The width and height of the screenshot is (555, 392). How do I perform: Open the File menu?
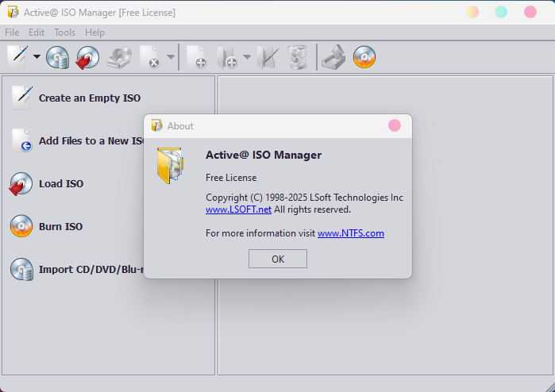(12, 33)
